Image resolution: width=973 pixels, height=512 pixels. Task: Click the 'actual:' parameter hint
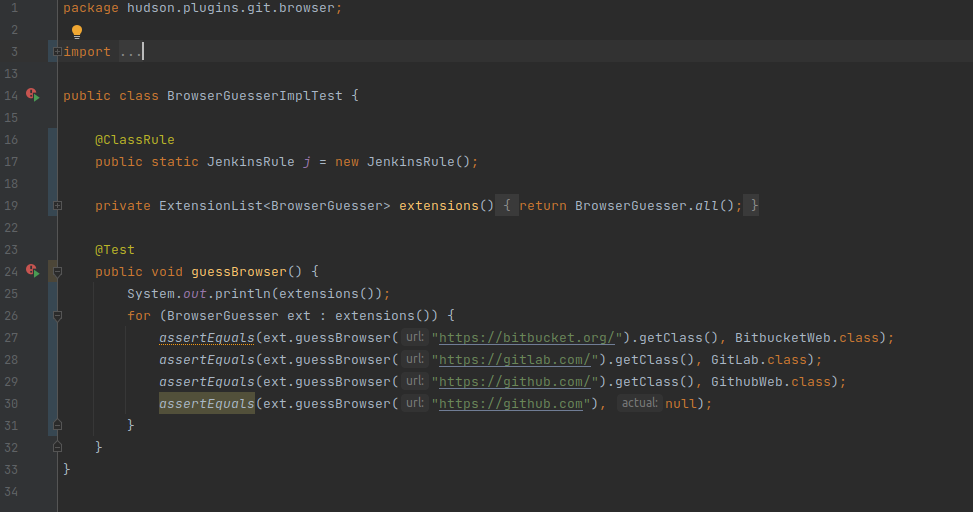click(639, 403)
